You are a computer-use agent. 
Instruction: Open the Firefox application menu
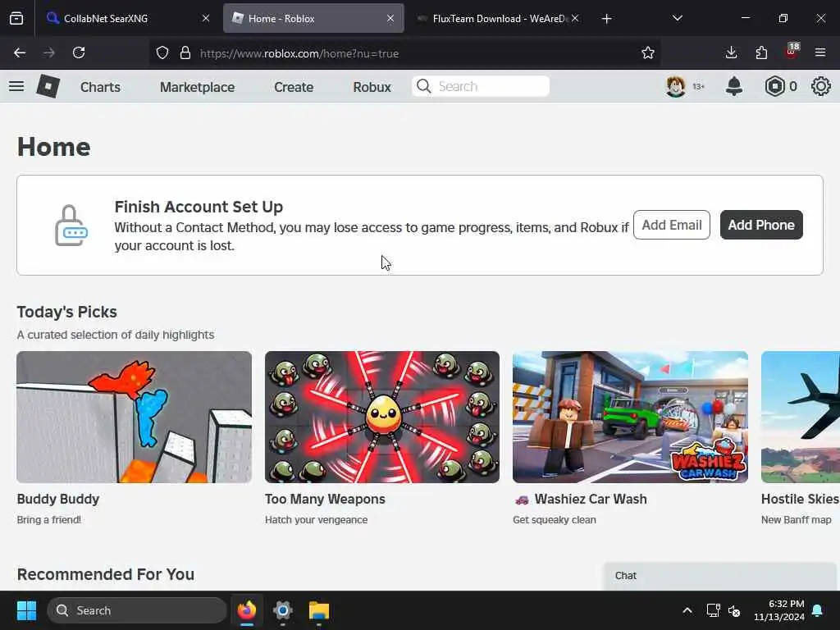(820, 52)
